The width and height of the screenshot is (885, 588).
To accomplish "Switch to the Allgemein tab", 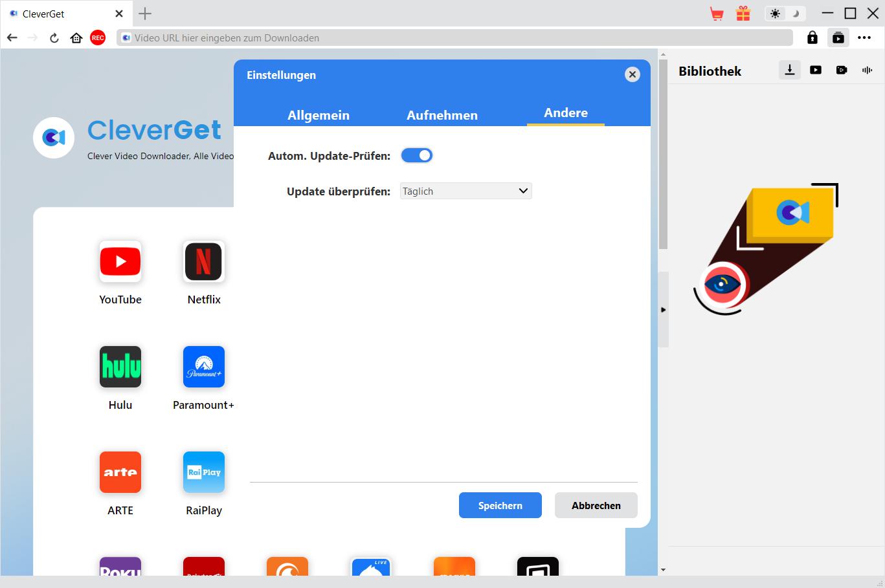I will (319, 115).
